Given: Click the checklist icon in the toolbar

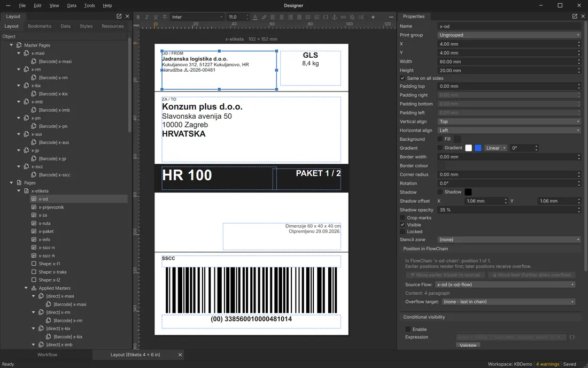Looking at the screenshot, I should [361, 17].
